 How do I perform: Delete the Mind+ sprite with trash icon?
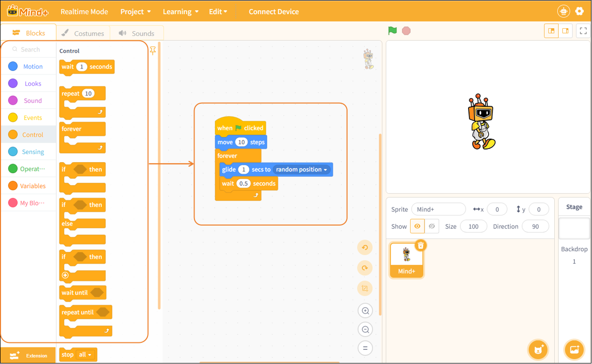pyautogui.click(x=421, y=246)
